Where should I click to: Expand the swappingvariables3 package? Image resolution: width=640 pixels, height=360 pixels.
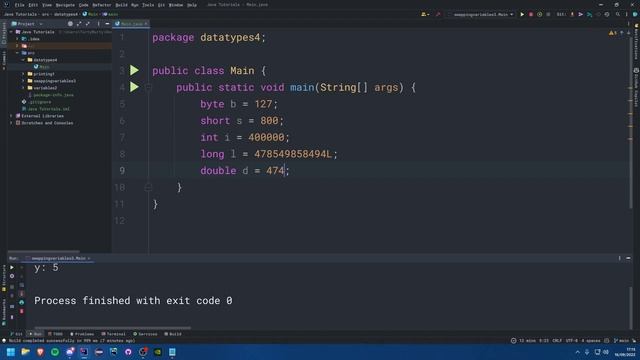pyautogui.click(x=23, y=81)
